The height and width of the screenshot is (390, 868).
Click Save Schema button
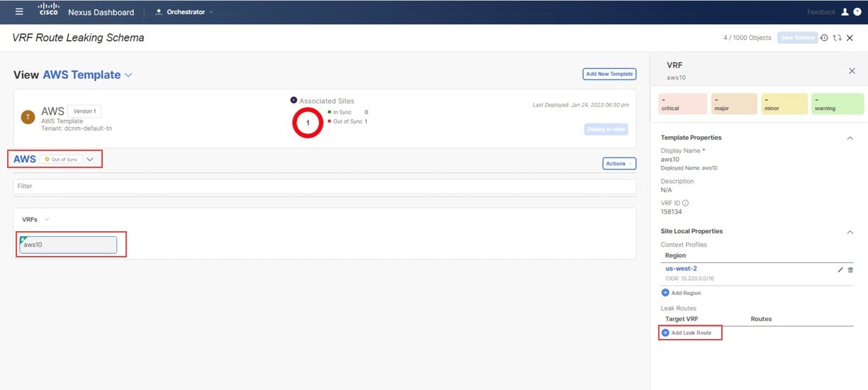click(x=798, y=38)
